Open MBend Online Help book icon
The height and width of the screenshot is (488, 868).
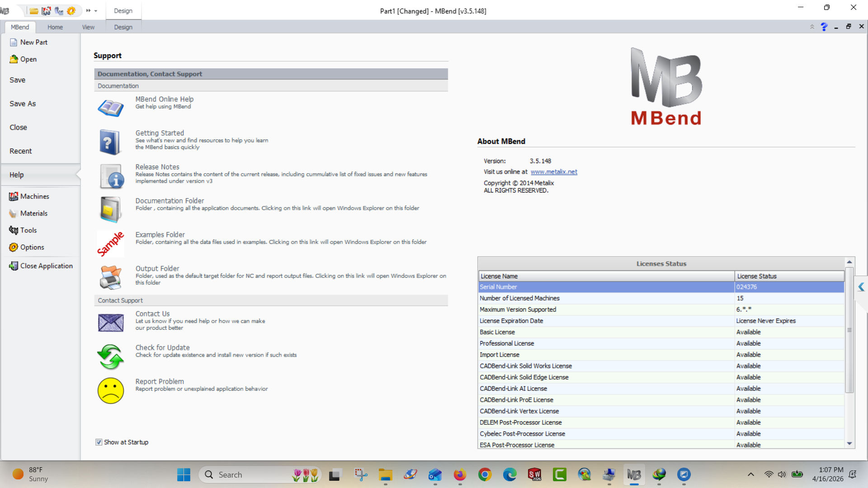click(x=111, y=108)
